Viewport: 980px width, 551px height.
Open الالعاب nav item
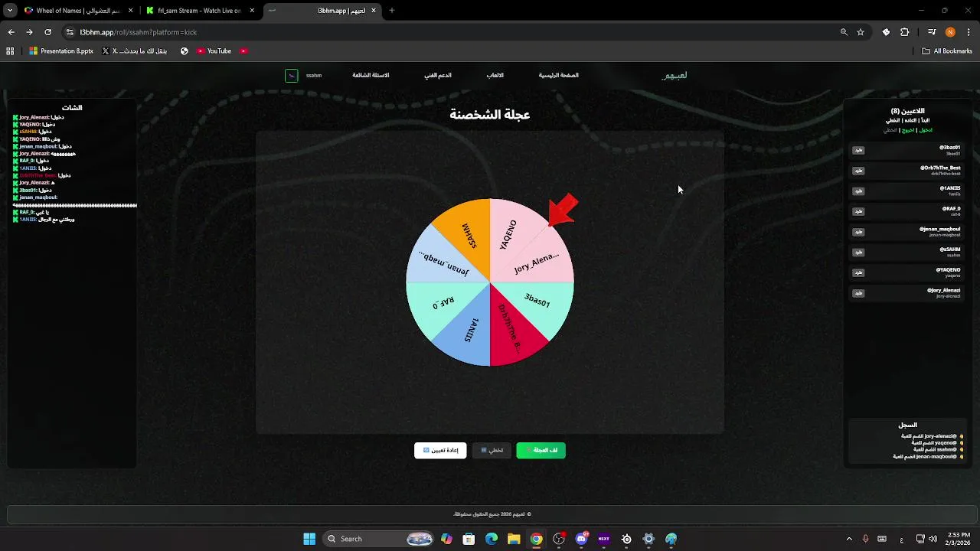click(495, 76)
